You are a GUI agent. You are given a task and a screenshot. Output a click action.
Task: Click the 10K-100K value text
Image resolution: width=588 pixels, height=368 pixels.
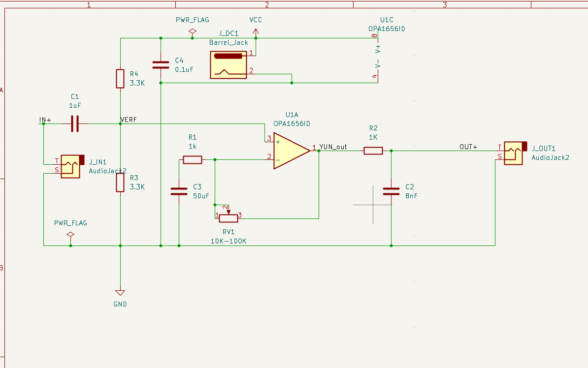coord(228,241)
